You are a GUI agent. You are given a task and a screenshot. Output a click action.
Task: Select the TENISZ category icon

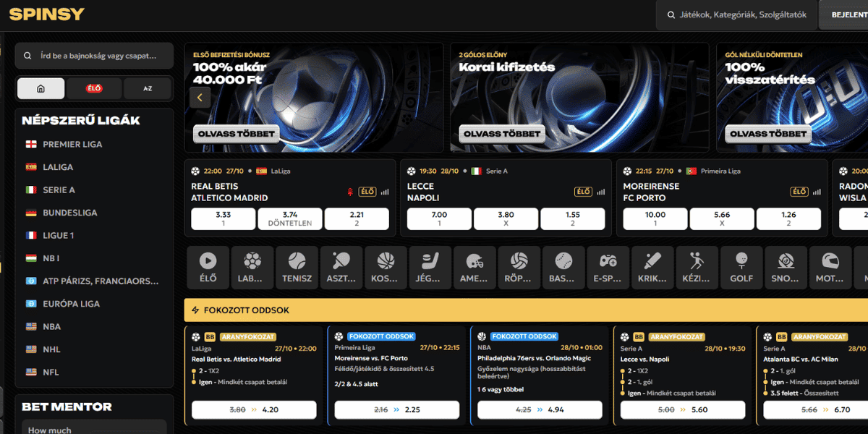click(x=297, y=268)
